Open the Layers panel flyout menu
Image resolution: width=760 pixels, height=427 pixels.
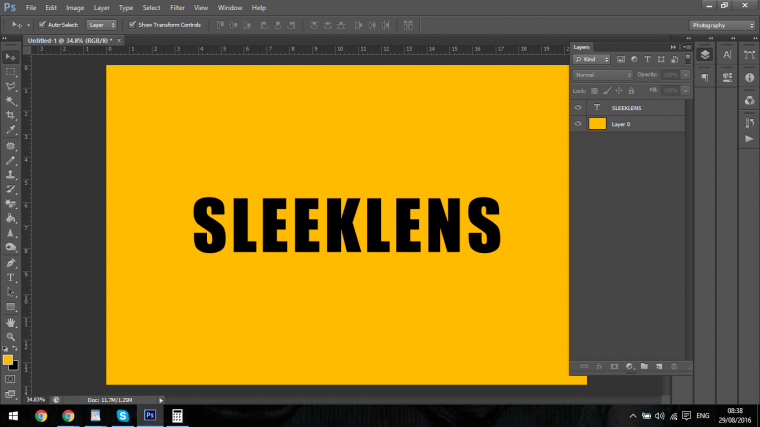(687, 47)
